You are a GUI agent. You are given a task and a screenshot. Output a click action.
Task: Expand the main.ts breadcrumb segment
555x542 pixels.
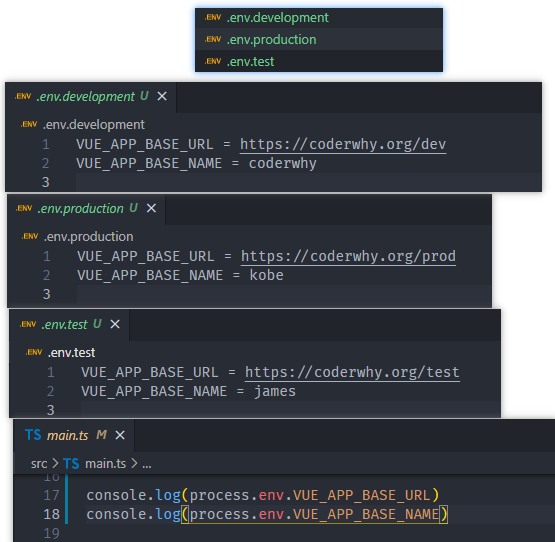tap(105, 463)
